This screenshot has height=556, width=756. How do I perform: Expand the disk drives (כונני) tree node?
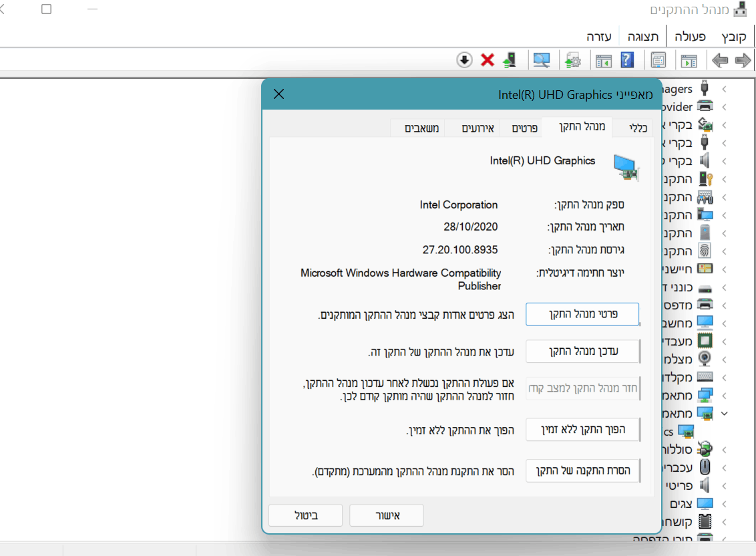pyautogui.click(x=724, y=287)
